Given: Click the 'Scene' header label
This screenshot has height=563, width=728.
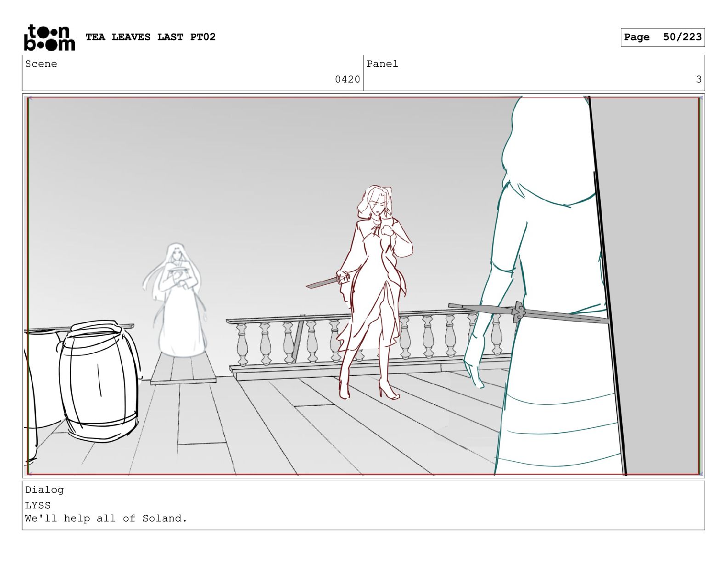Looking at the screenshot, I should click(41, 64).
